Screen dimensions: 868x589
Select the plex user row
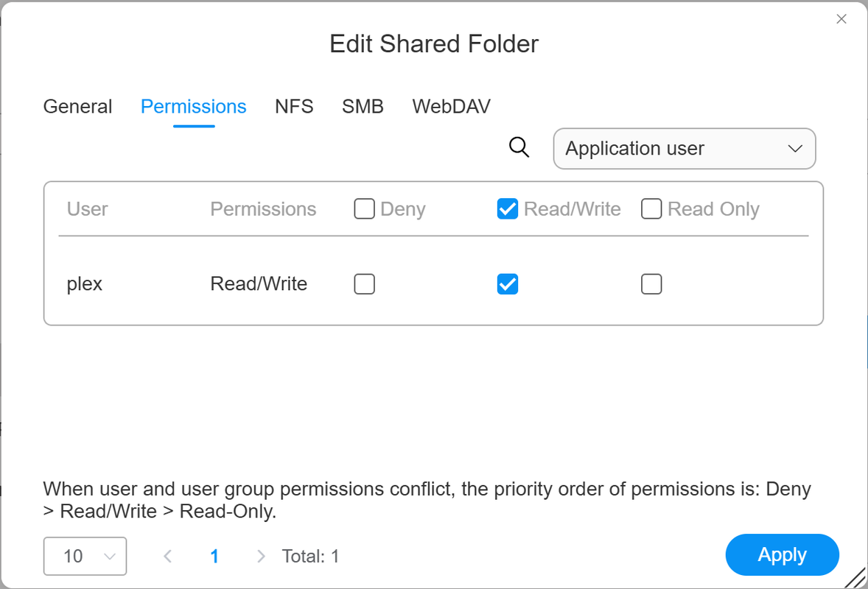tap(433, 283)
